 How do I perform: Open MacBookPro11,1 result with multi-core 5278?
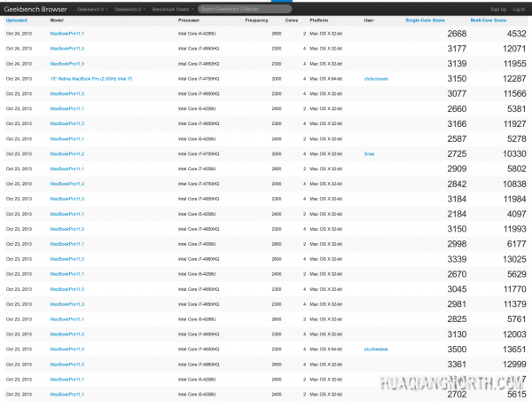[66, 139]
